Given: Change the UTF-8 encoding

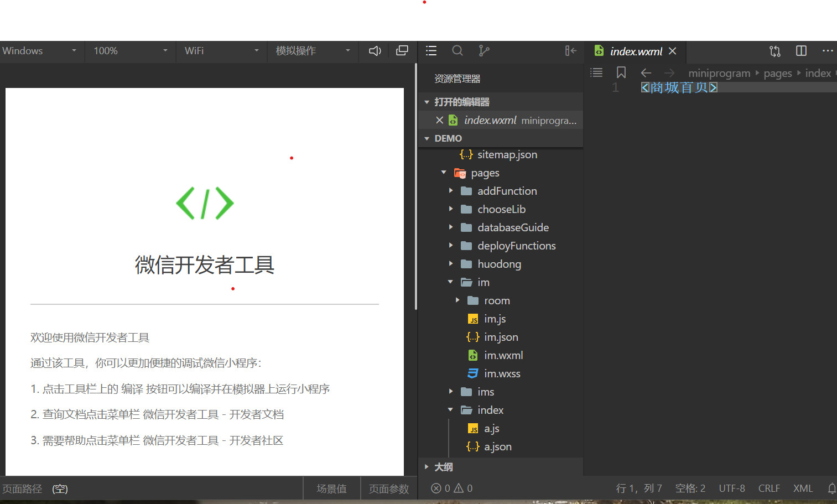Looking at the screenshot, I should (x=732, y=489).
